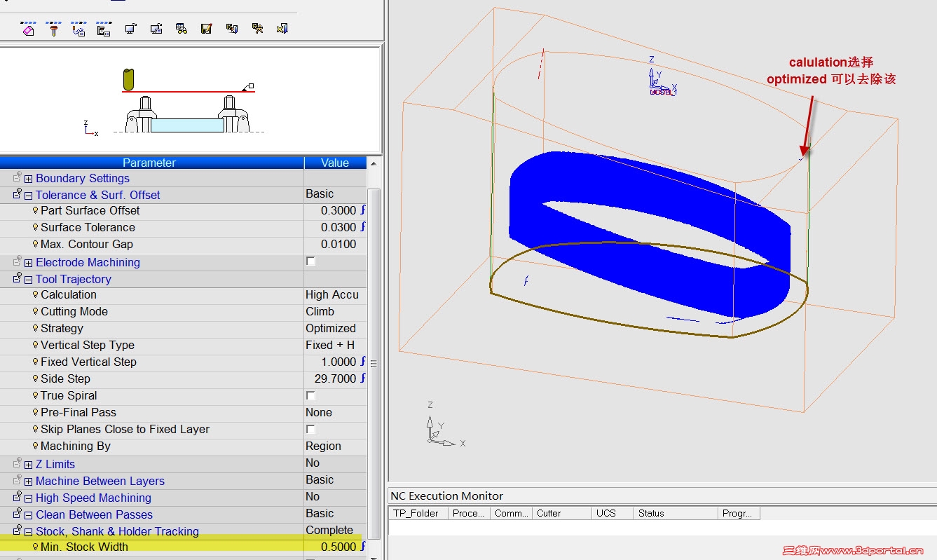Viewport: 937px width, 560px height.
Task: Expand the Z Limits group
Action: point(28,465)
